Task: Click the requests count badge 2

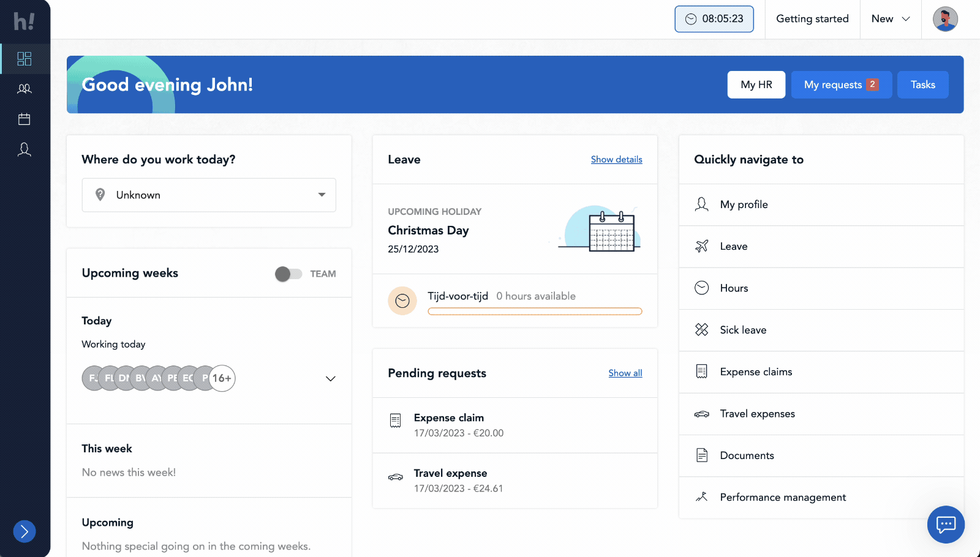Action: click(x=872, y=84)
